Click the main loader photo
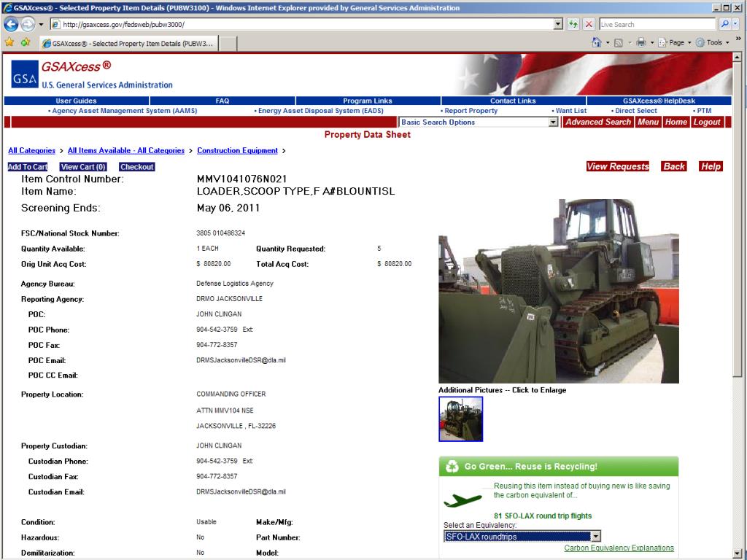The image size is (747, 560). pyautogui.click(x=558, y=291)
